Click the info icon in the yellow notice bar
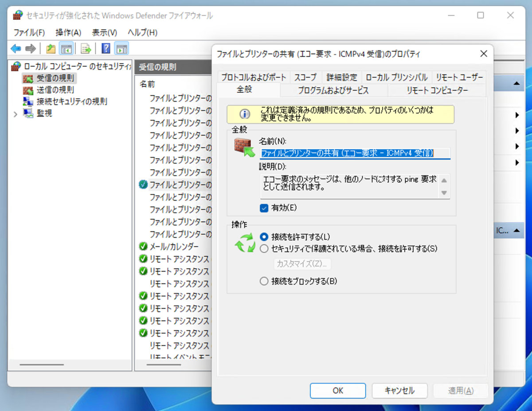 click(x=244, y=114)
